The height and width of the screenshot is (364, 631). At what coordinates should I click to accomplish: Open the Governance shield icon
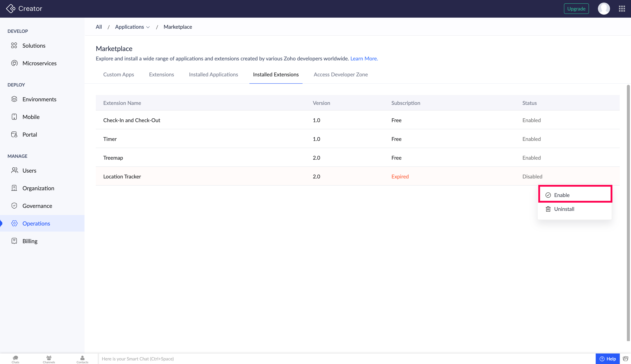(x=14, y=206)
